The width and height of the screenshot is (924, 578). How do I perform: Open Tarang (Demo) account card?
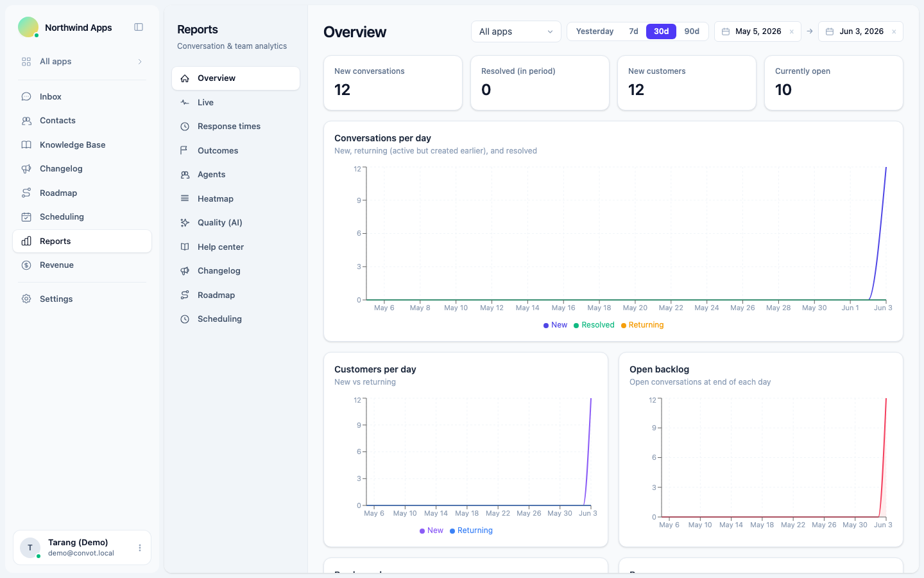[82, 548]
